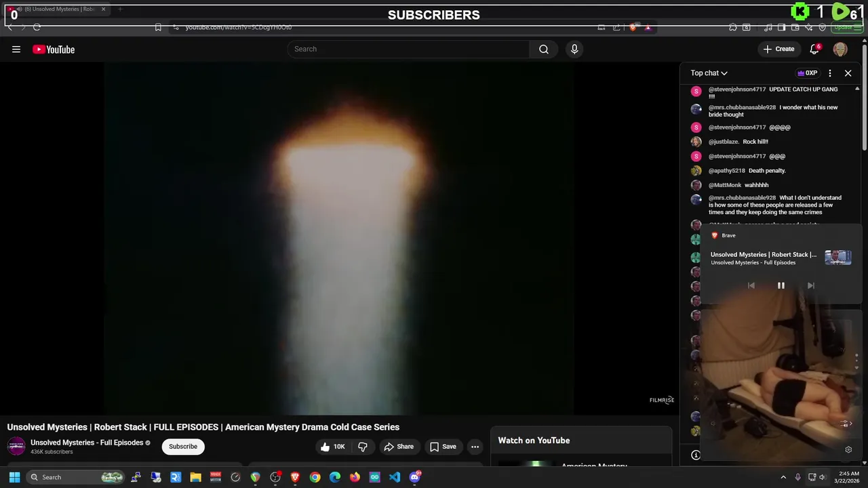Viewport: 868px width, 488px height.
Task: Open live chat options three-dot menu
Action: pyautogui.click(x=830, y=73)
